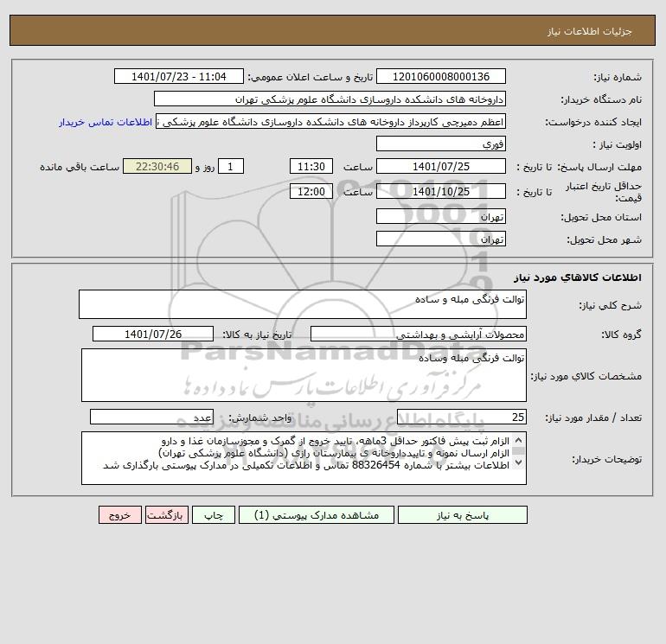Click the label واحد شمارش
Screen dimensions: 666x644
(x=260, y=418)
